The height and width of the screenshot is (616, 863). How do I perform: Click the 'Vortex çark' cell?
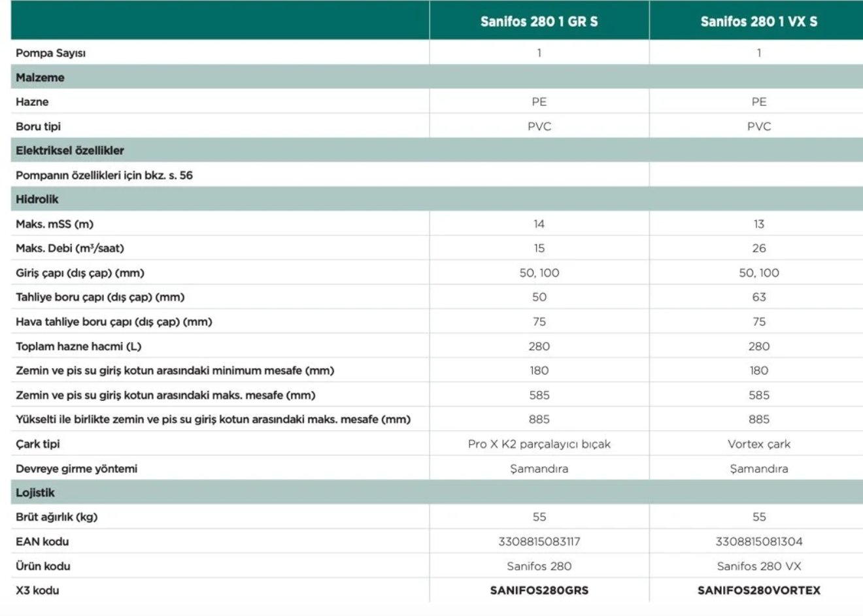point(758,444)
